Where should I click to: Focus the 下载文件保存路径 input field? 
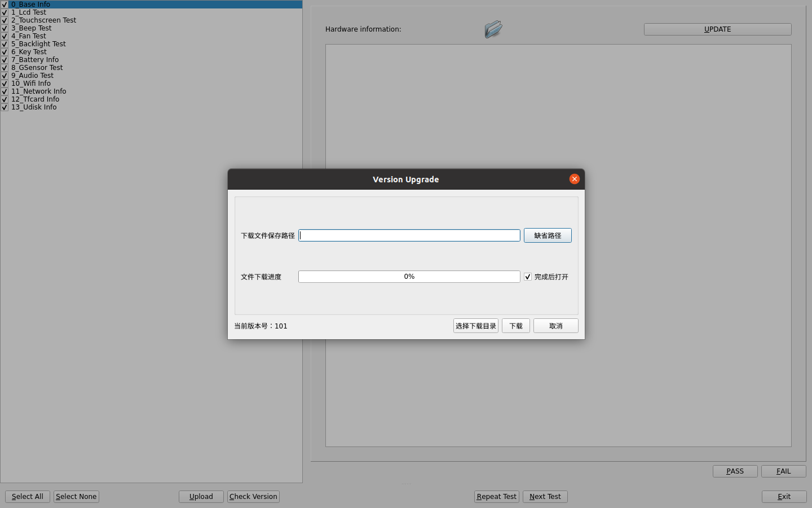pyautogui.click(x=409, y=235)
